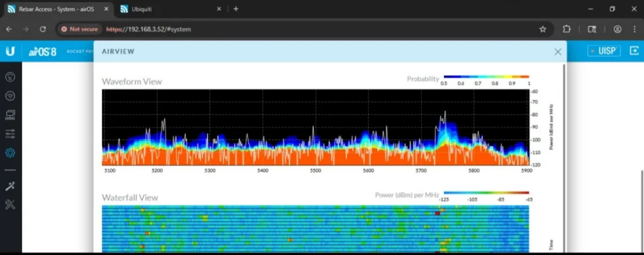Click the 5900 frequency axis label

526,170
